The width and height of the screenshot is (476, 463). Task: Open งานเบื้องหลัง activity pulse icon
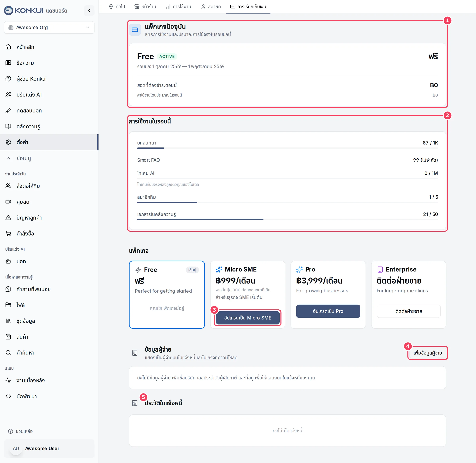coord(8,380)
